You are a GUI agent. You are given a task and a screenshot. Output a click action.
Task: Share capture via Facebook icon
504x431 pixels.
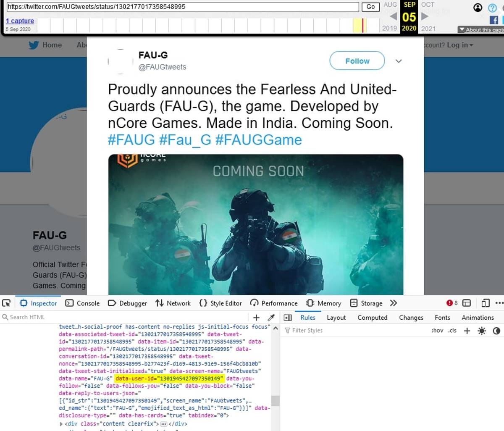click(x=494, y=20)
